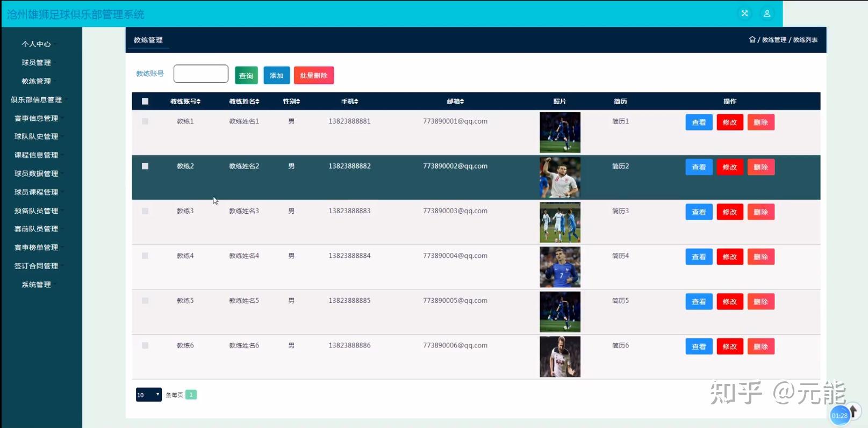This screenshot has width=868, height=428.
Task: Open the rows-per-page dropdown showing 10
Action: pos(149,395)
